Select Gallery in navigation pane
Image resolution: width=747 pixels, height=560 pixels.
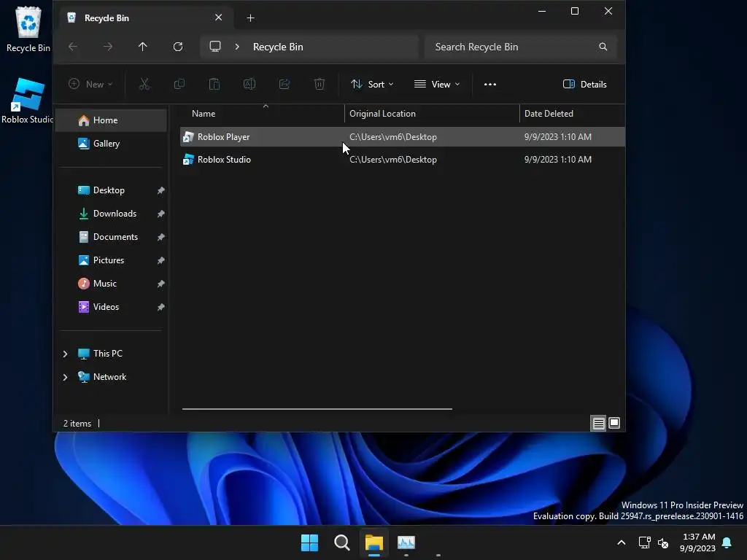coord(111,144)
